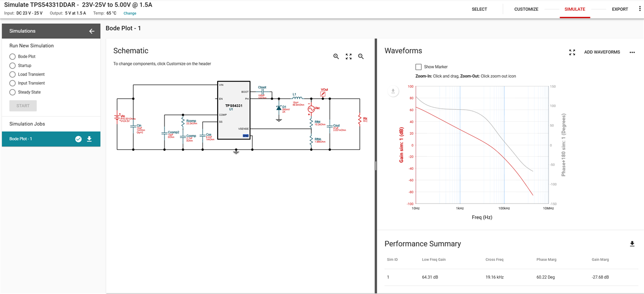
Task: Click the START simulation button
Action: (23, 106)
